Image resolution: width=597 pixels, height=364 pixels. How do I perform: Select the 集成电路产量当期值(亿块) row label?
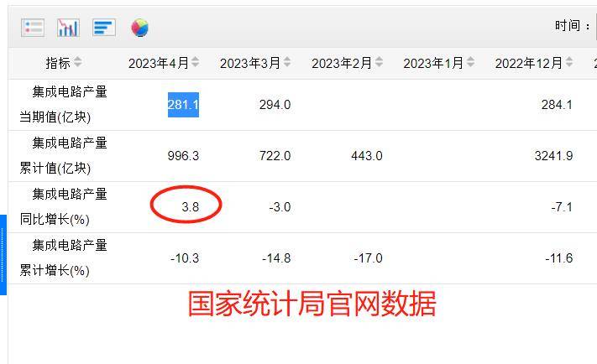click(63, 104)
